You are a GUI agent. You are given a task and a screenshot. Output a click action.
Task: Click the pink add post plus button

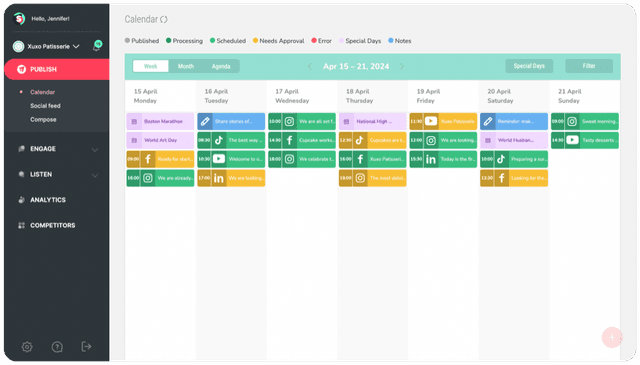(x=611, y=338)
